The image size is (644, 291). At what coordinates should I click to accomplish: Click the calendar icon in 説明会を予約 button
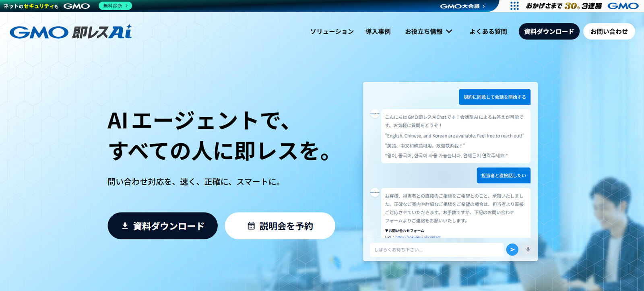coord(251,226)
